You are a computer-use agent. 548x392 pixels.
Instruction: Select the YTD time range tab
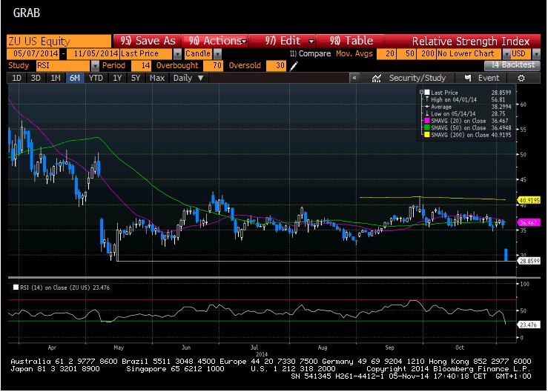(x=96, y=78)
